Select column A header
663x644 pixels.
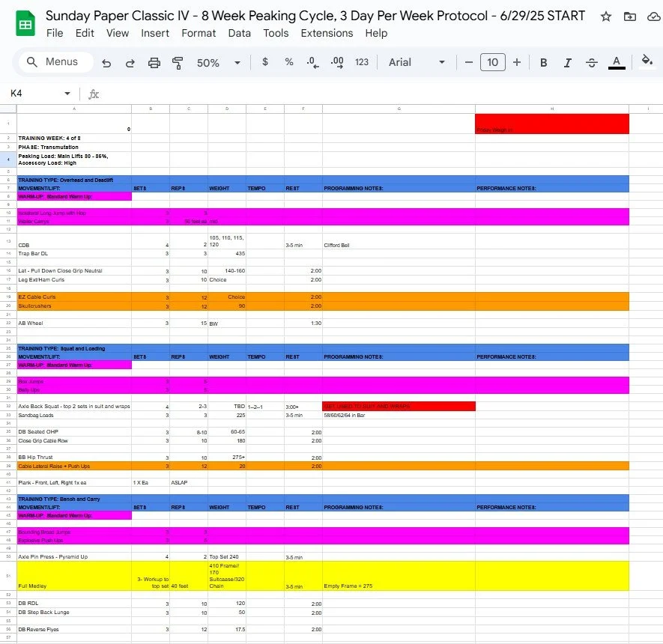point(74,109)
